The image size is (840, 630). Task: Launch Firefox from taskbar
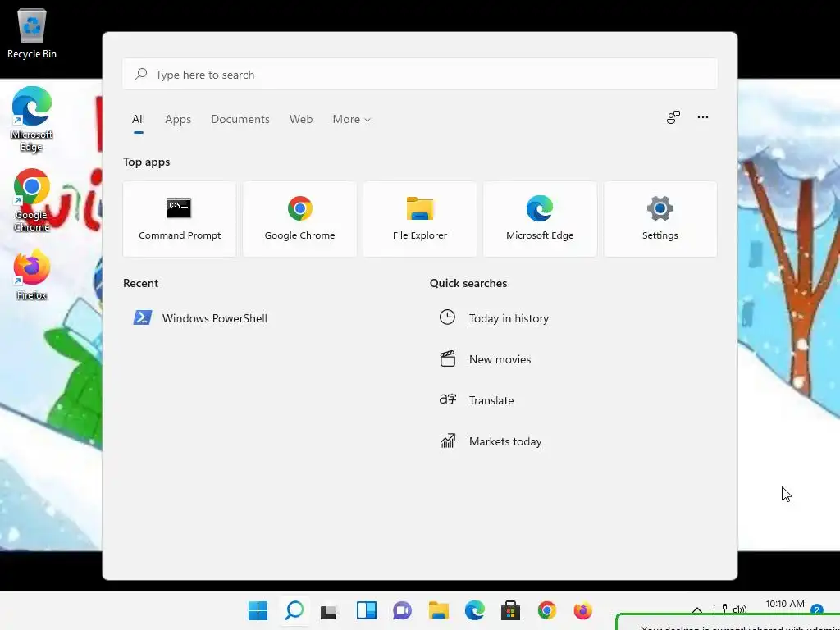point(583,610)
